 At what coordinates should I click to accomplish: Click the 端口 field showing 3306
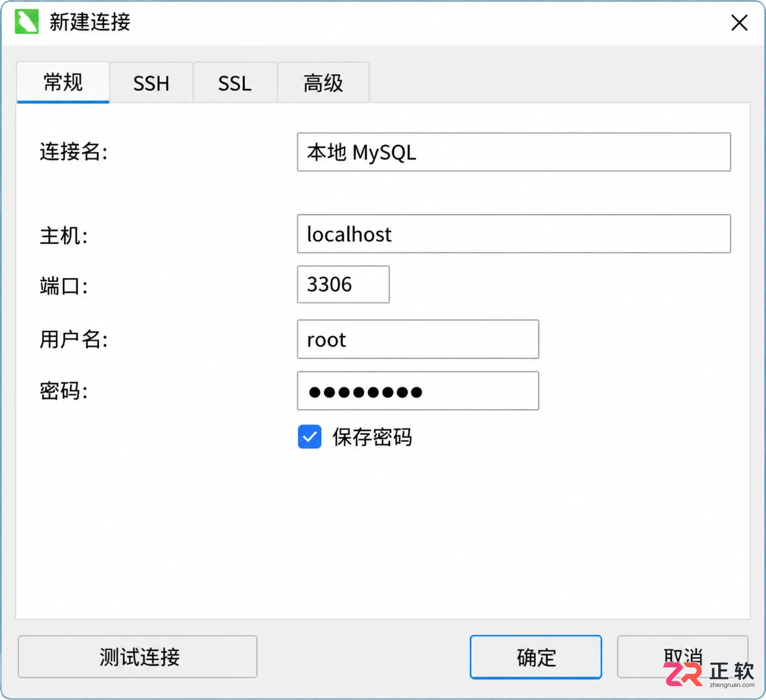(x=343, y=284)
